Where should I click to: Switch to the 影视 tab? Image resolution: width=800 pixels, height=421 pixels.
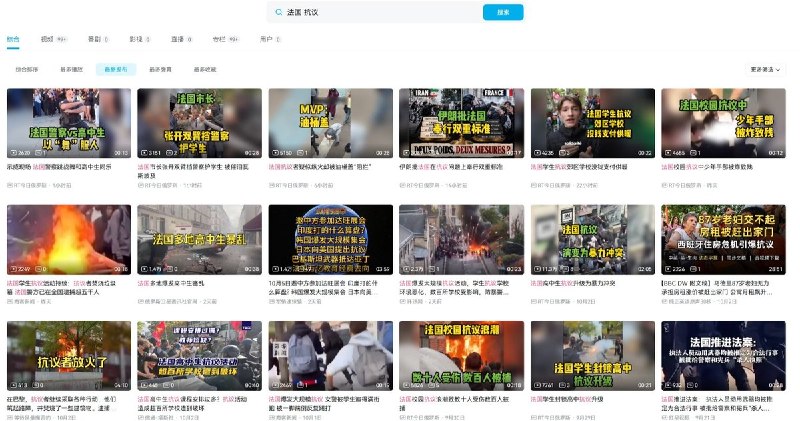tap(139, 39)
